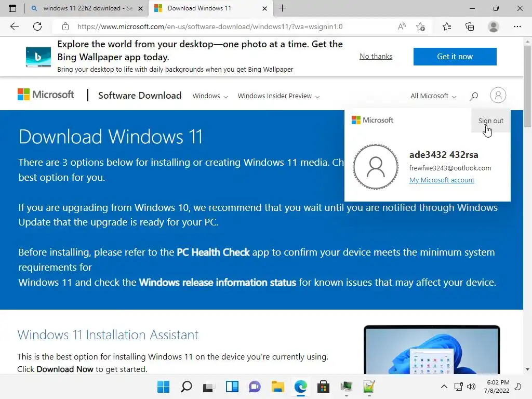Go to Microsoft logo home link
Image resolution: width=532 pixels, height=399 pixels.
click(46, 95)
